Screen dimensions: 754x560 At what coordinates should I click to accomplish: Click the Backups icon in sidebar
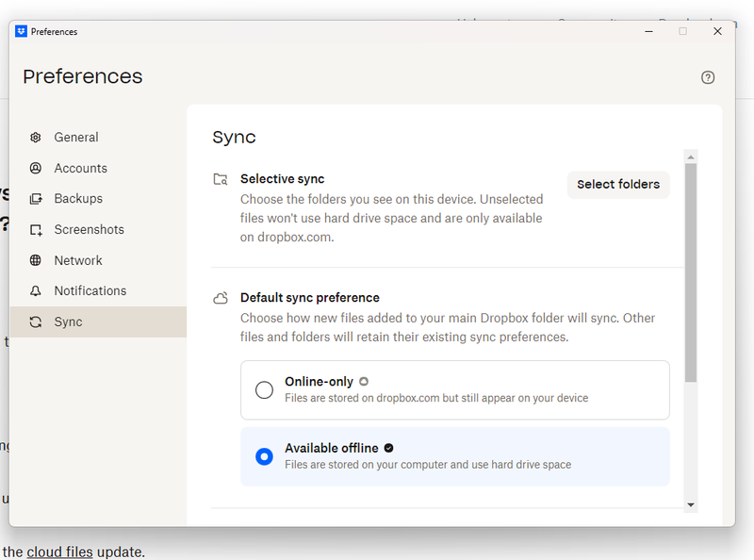click(36, 199)
